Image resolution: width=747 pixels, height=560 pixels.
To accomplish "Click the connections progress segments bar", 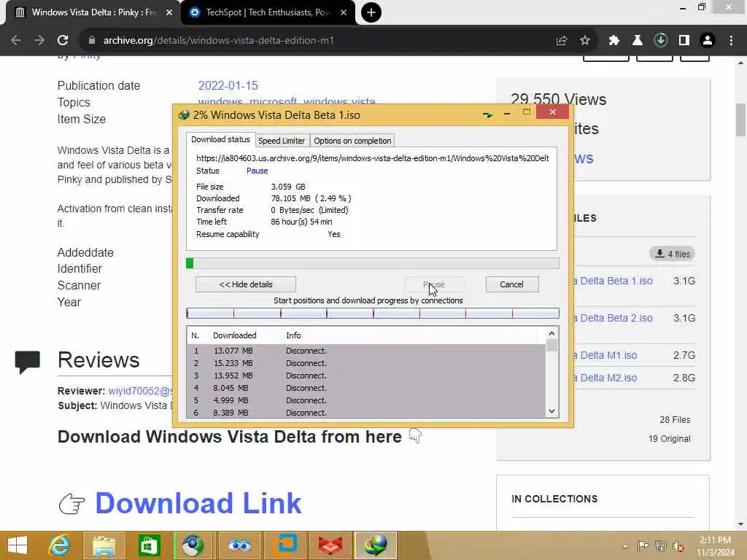I will pos(373,313).
